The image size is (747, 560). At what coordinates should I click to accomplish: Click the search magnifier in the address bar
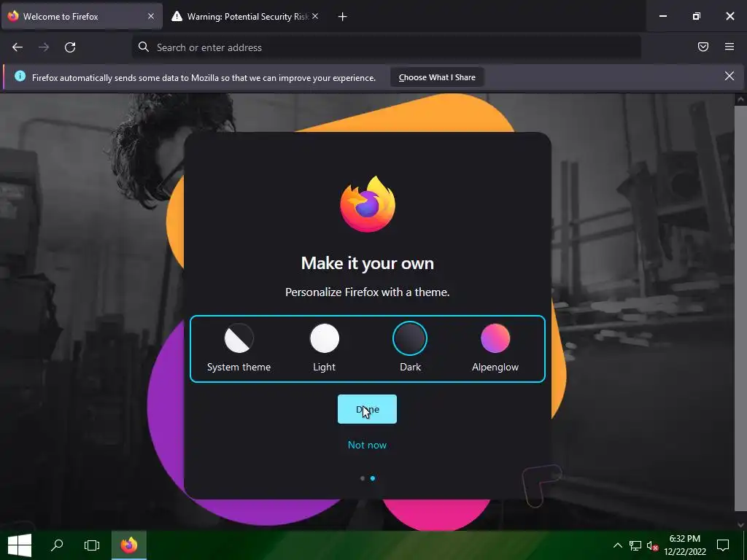point(144,47)
